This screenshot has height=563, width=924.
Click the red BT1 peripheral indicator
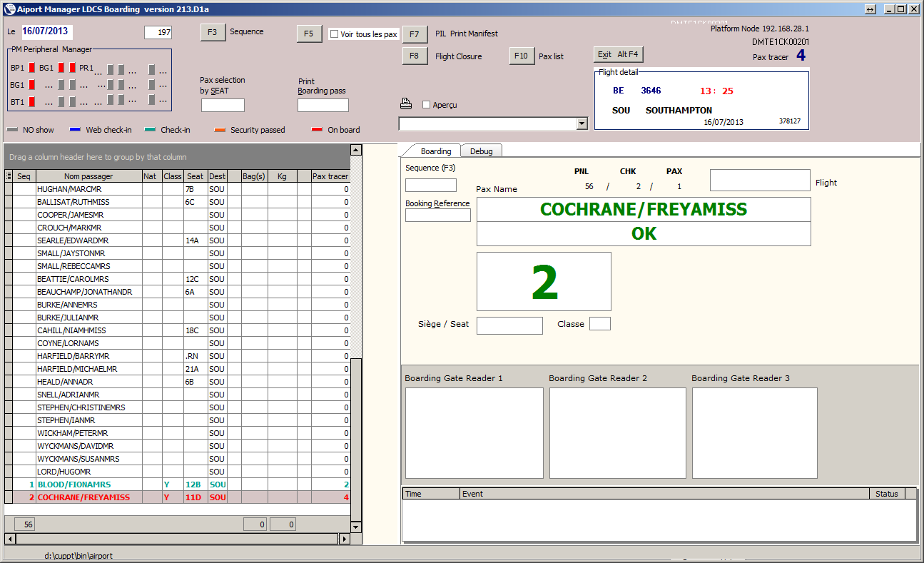(31, 102)
